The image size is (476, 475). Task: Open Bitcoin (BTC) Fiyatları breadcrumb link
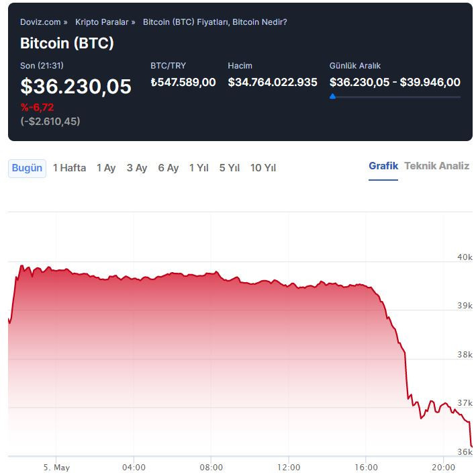pyautogui.click(x=215, y=22)
